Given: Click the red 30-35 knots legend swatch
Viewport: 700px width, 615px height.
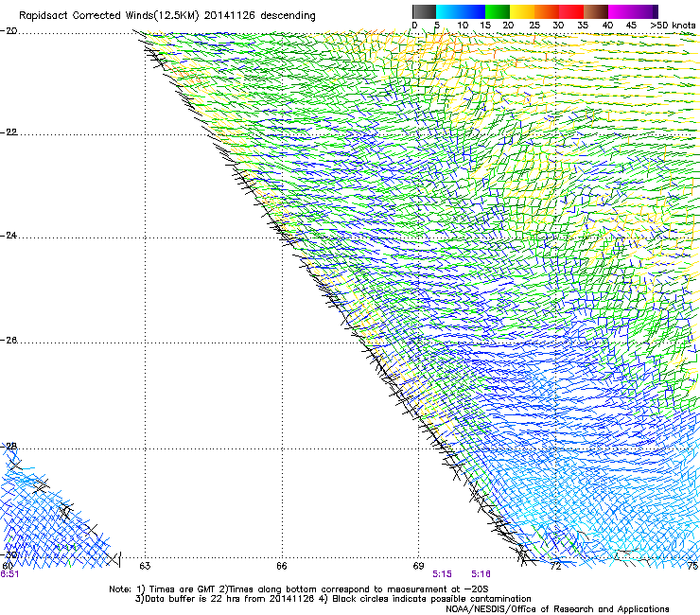Looking at the screenshot, I should click(571, 11).
